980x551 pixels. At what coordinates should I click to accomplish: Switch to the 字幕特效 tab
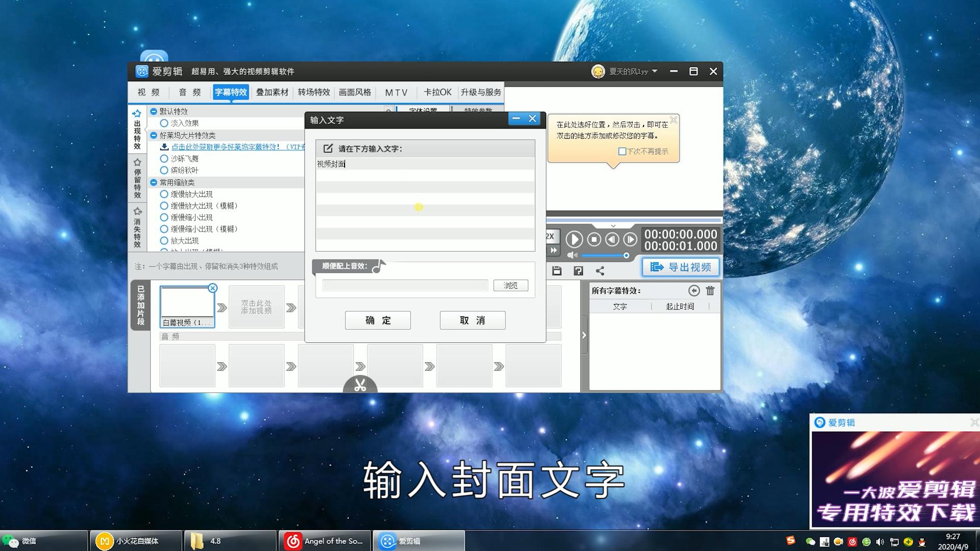click(231, 92)
